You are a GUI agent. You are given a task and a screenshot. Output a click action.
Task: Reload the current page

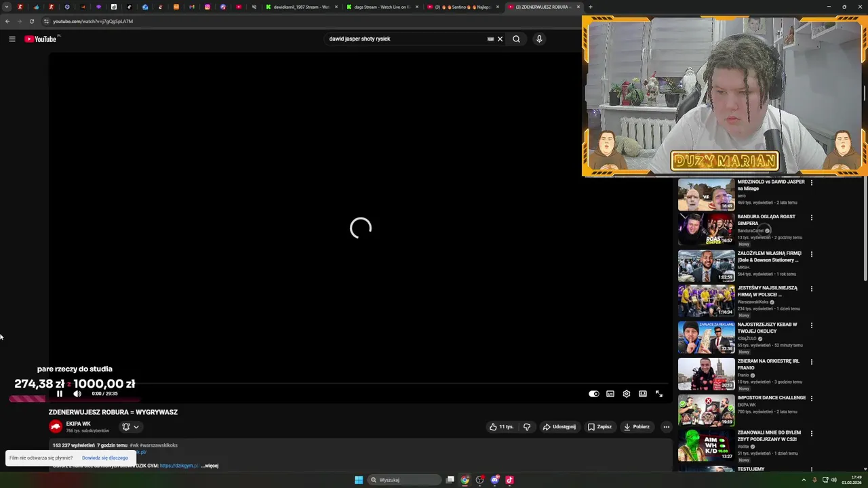(32, 21)
